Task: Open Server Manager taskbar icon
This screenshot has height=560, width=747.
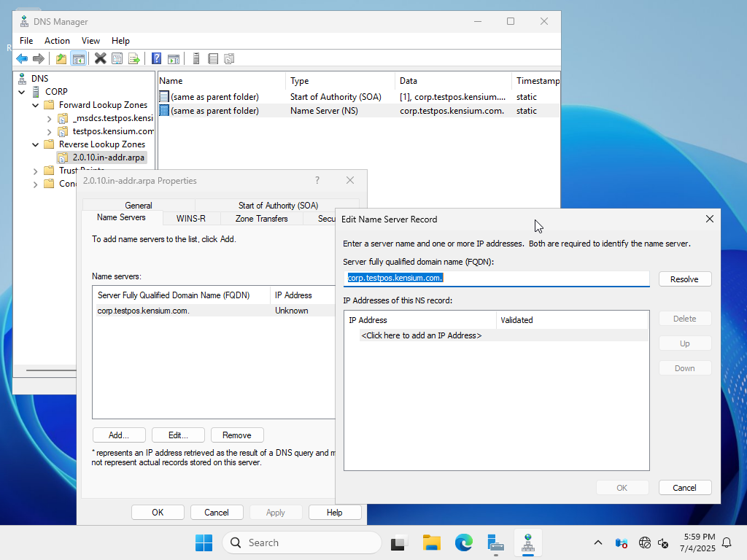Action: pyautogui.click(x=496, y=542)
